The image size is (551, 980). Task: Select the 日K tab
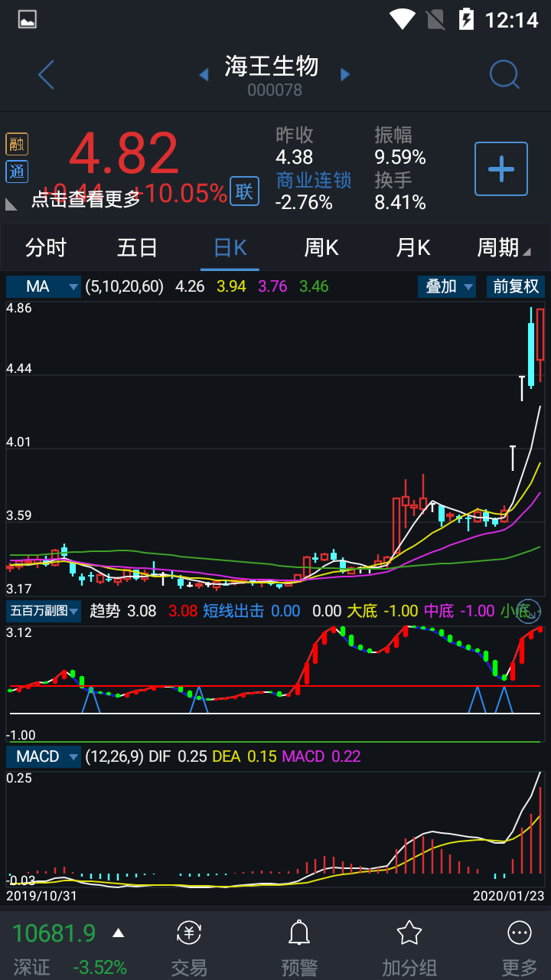230,247
